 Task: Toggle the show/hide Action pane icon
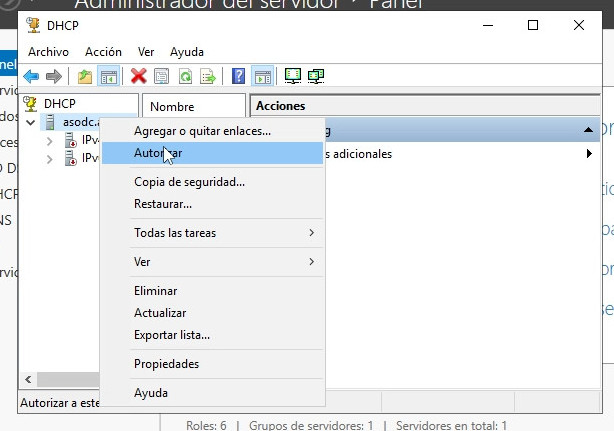coord(263,76)
